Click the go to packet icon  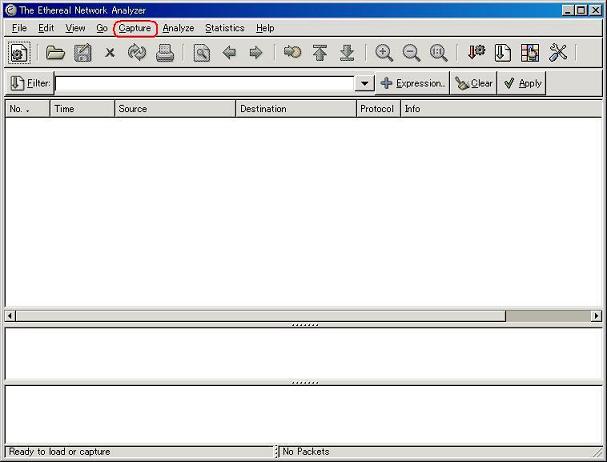click(292, 52)
